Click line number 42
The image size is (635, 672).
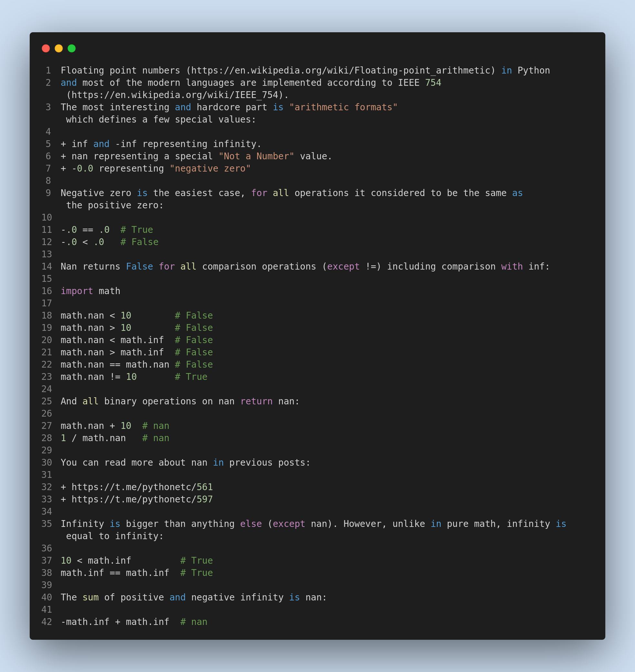[47, 622]
